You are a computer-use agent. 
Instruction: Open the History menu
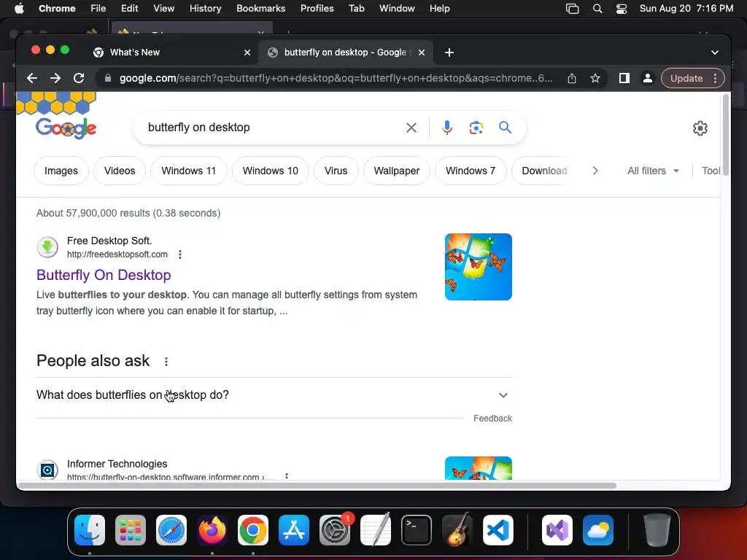tap(205, 9)
